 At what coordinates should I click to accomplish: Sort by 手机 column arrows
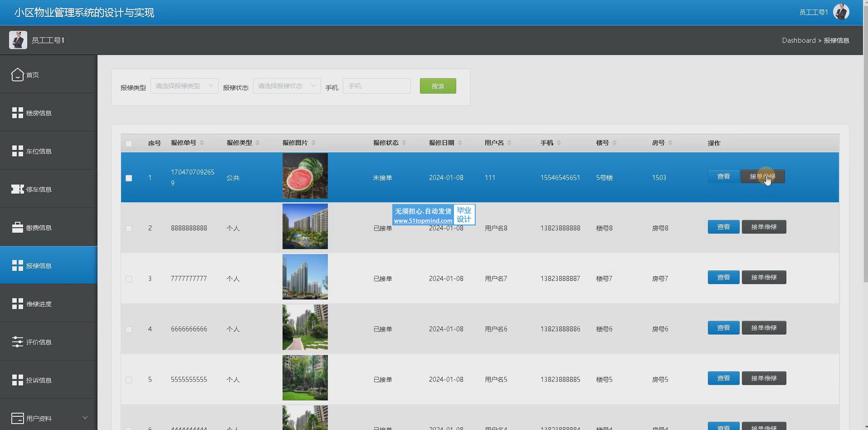pos(559,143)
